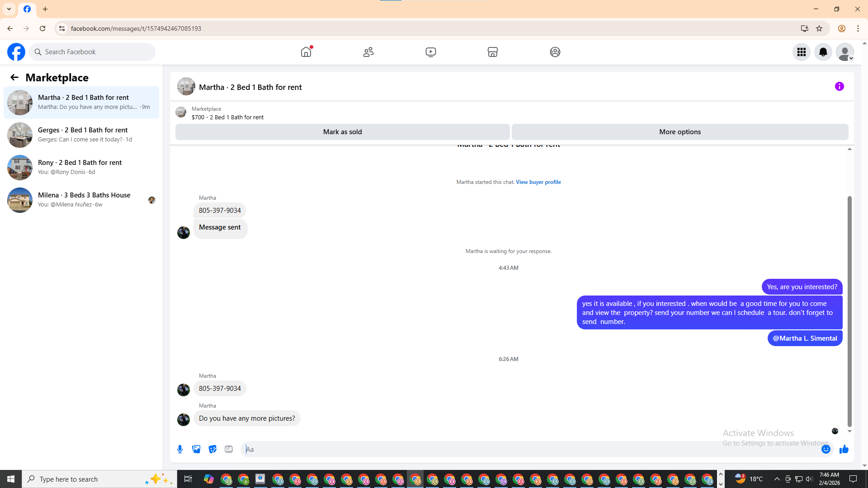
Task: Open conversation information purple icon
Action: pyautogui.click(x=839, y=86)
